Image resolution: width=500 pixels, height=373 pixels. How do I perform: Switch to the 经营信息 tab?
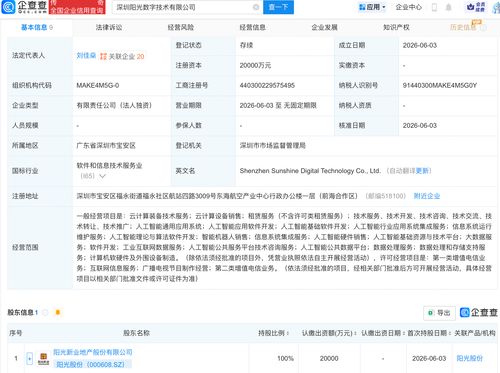pos(253,27)
